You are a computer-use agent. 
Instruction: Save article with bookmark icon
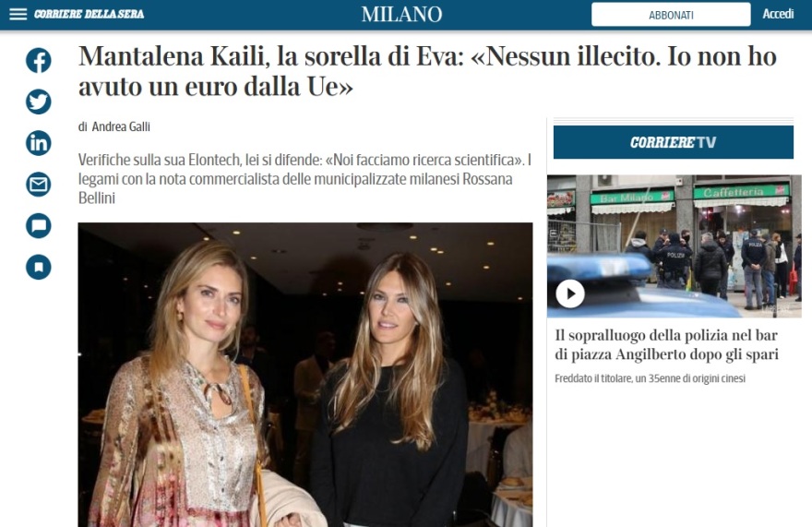39,268
